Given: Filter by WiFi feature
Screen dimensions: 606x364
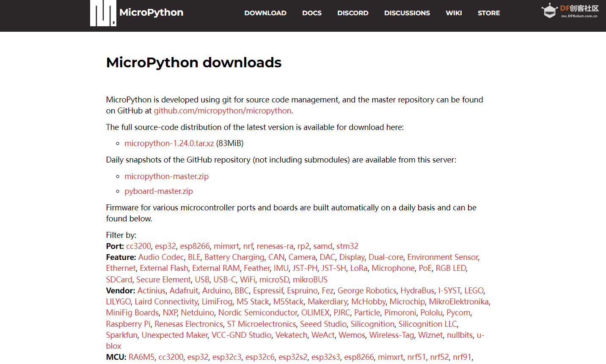Looking at the screenshot, I should coord(248,280).
